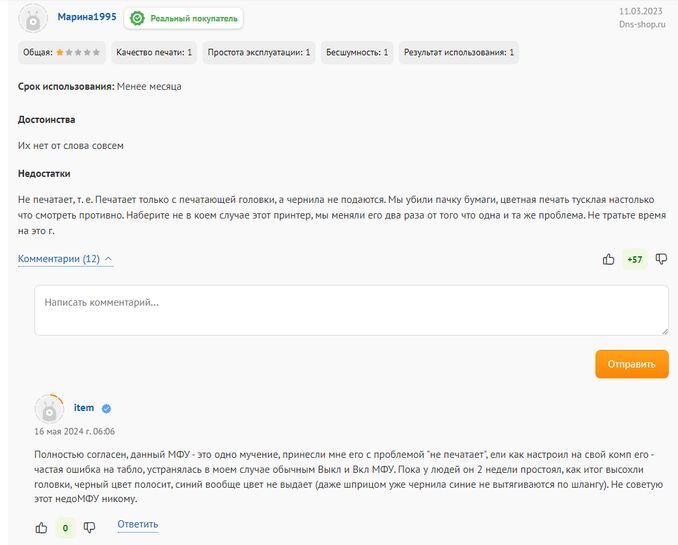Click the chevron next to Комментарии (12)
Screen dimensions: 678x545
pos(108,259)
